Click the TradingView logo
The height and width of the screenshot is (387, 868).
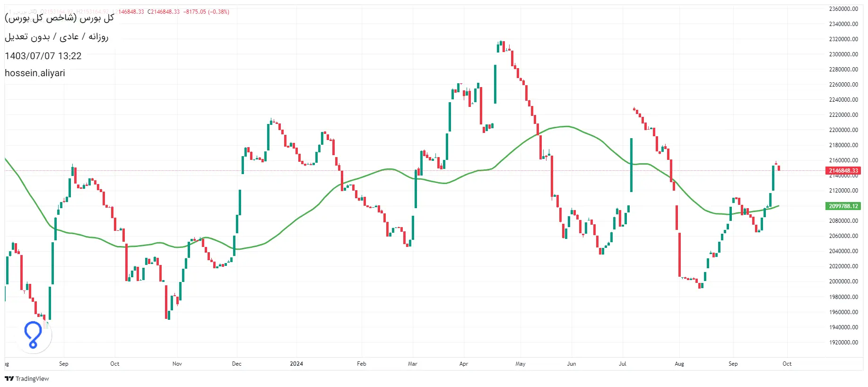[26, 378]
